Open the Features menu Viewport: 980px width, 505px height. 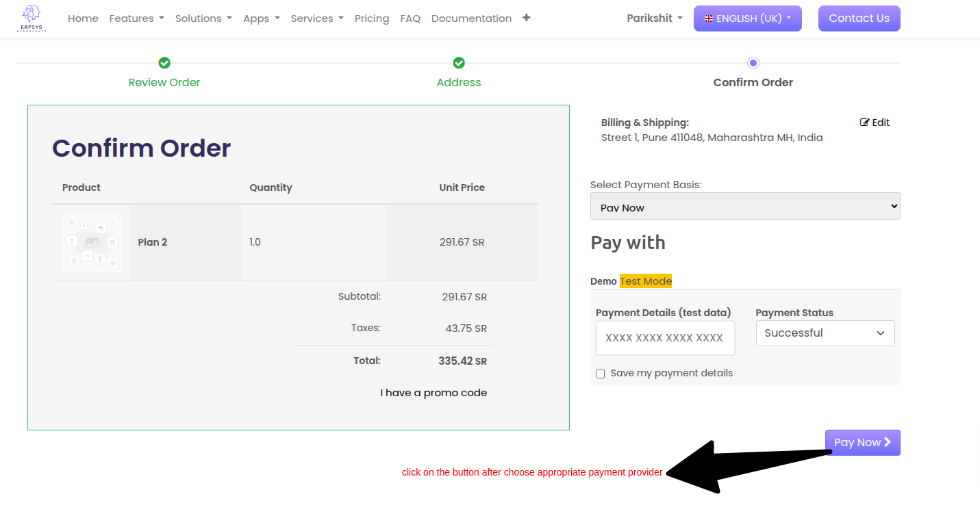pos(136,18)
